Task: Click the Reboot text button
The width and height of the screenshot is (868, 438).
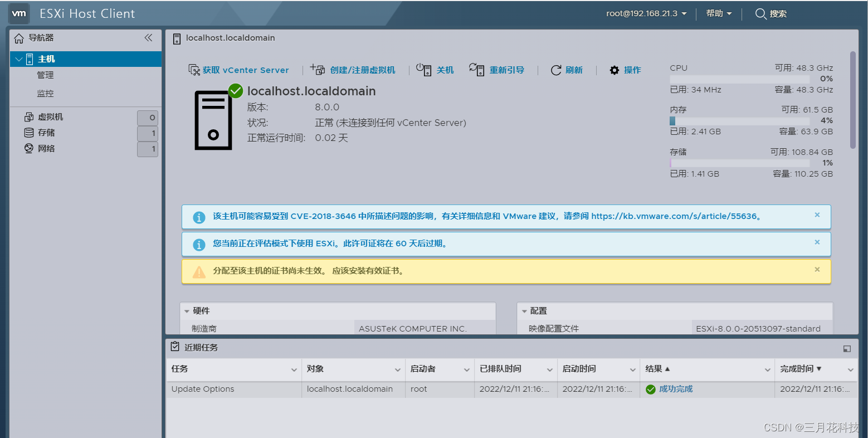Action: pos(507,70)
